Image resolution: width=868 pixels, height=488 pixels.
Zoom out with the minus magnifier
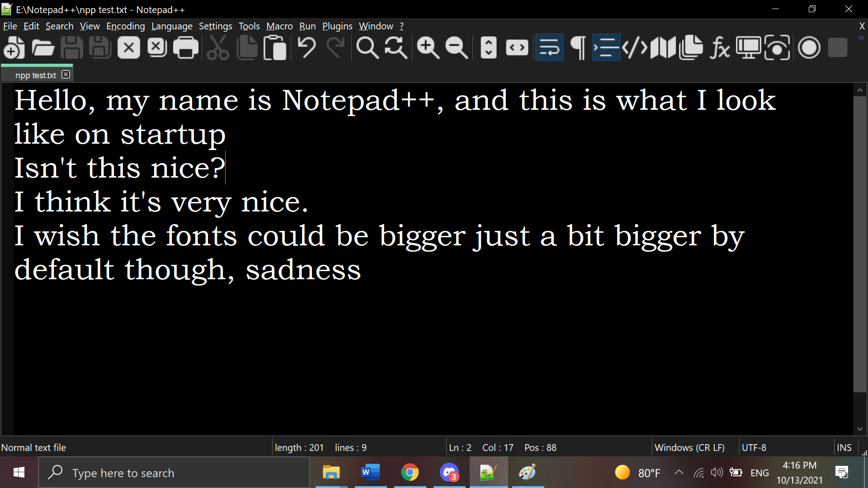457,47
